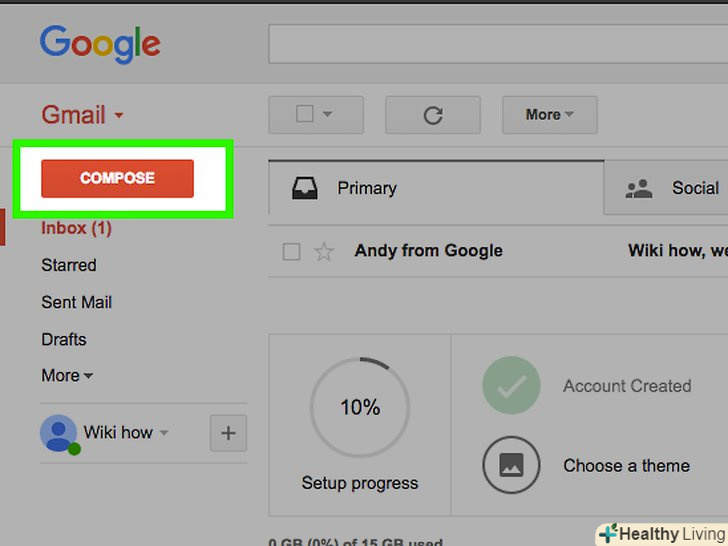Viewport: 728px width, 546px height.
Task: Click the plus button beside Wiki how
Action: point(228,433)
